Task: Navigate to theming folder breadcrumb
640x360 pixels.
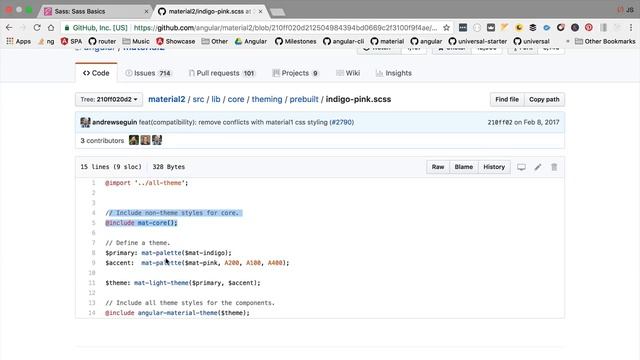Action: click(267, 99)
